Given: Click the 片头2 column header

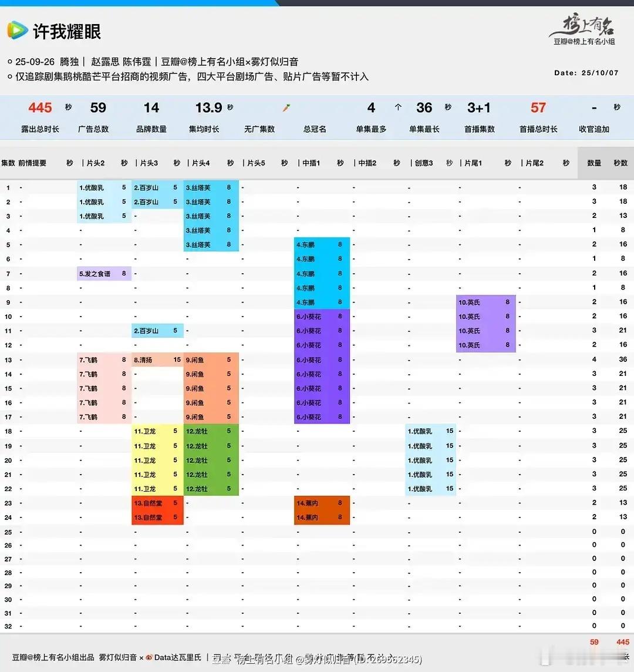Looking at the screenshot, I should (x=96, y=163).
